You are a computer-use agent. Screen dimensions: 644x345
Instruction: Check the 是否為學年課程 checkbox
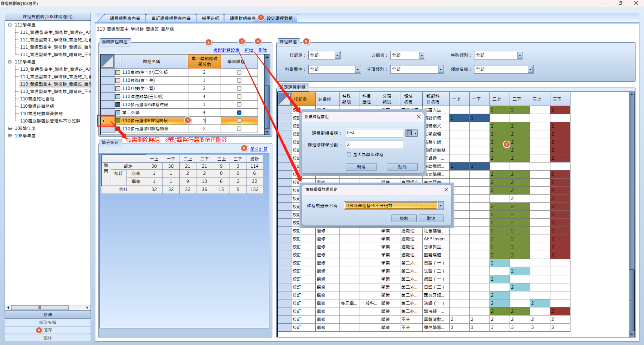click(x=349, y=155)
